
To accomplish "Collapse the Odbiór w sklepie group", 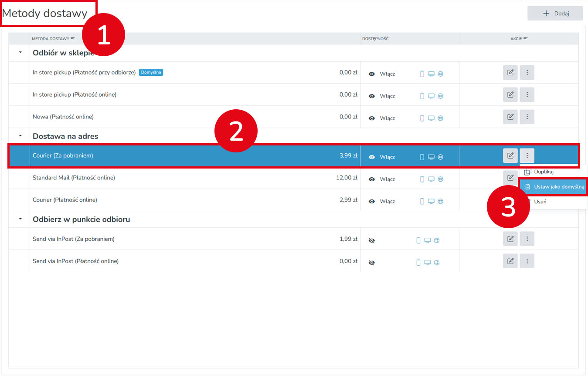I will pos(20,53).
